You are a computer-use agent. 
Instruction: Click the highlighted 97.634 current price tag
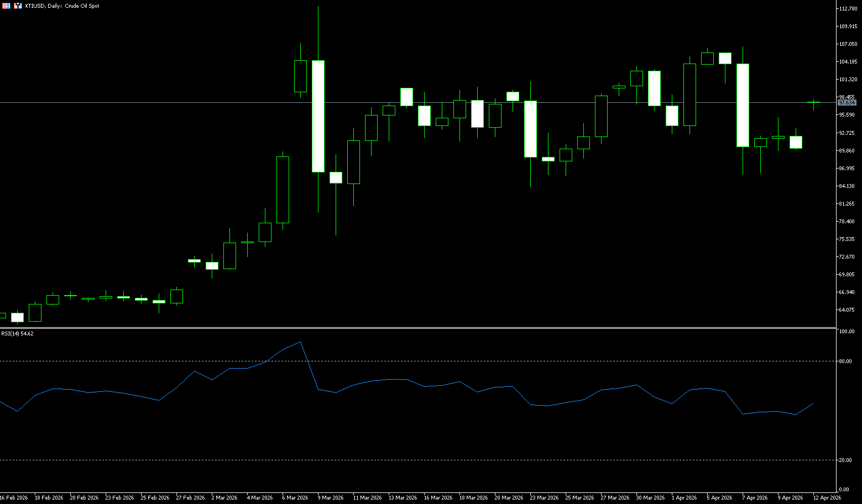[847, 103]
